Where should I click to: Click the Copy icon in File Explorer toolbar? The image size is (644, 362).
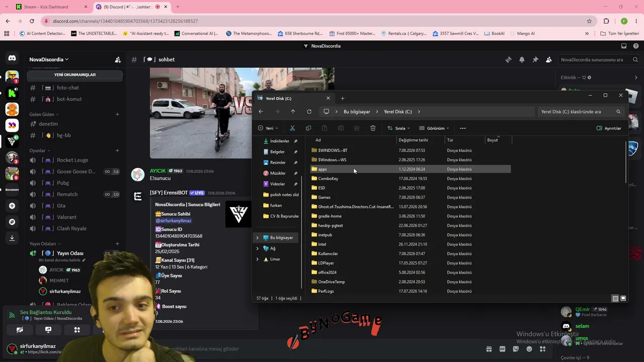(x=308, y=128)
